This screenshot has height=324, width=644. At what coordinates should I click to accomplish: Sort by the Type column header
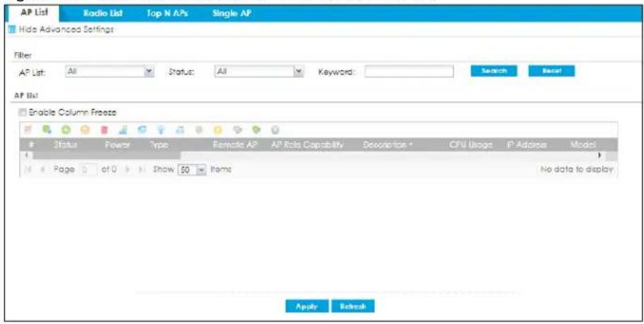160,145
